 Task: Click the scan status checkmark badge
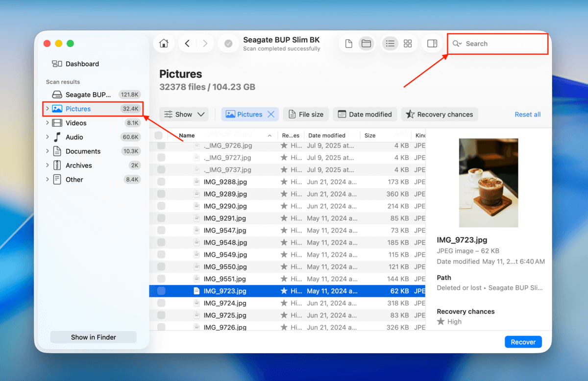228,43
